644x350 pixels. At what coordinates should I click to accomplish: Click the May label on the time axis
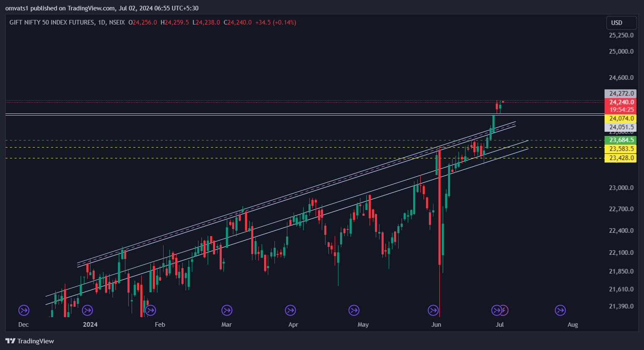[x=363, y=325]
